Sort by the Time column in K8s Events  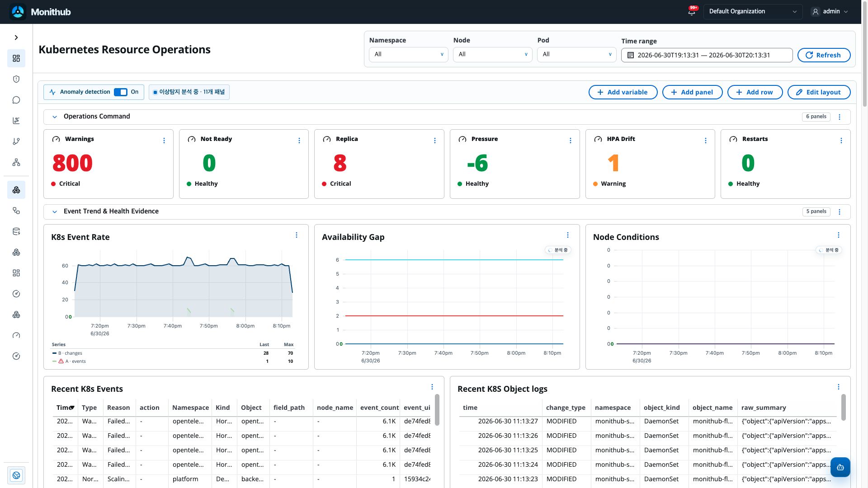pos(65,408)
